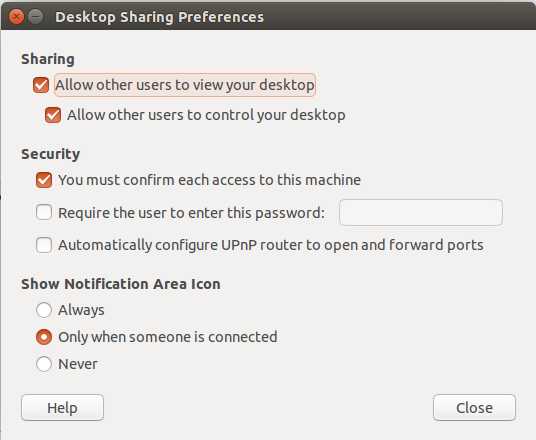Select the Never notification icon option
The width and height of the screenshot is (536, 440).
point(44,364)
